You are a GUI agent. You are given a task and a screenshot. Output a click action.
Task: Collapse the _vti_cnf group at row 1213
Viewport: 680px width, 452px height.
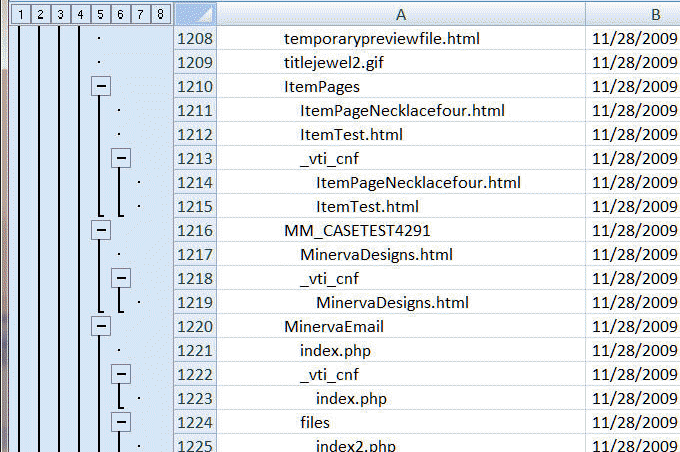click(x=121, y=158)
